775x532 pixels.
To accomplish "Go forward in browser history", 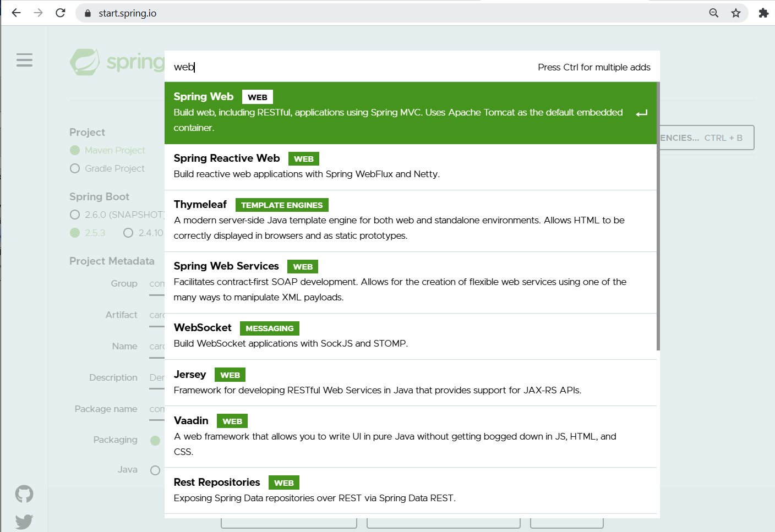I will (x=38, y=13).
